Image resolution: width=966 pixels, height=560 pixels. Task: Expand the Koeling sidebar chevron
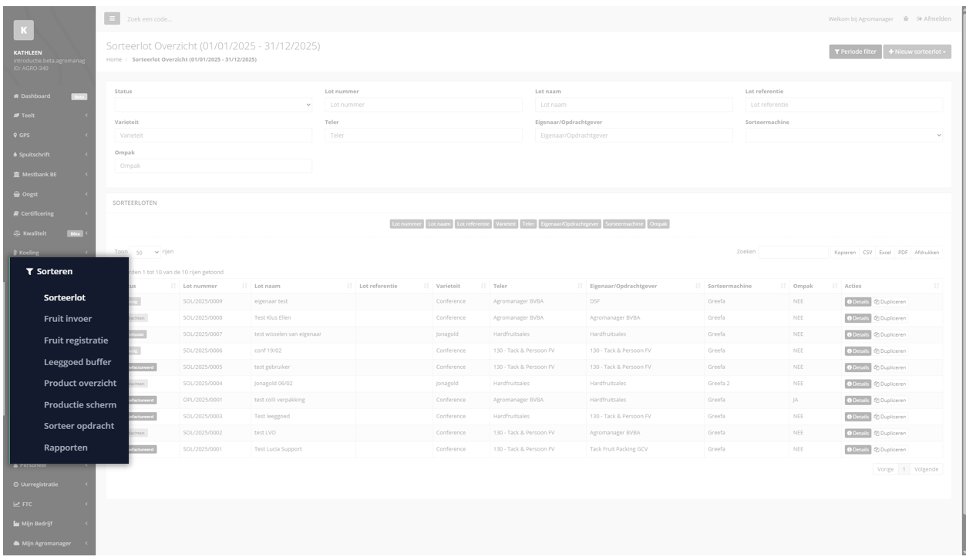tap(86, 252)
